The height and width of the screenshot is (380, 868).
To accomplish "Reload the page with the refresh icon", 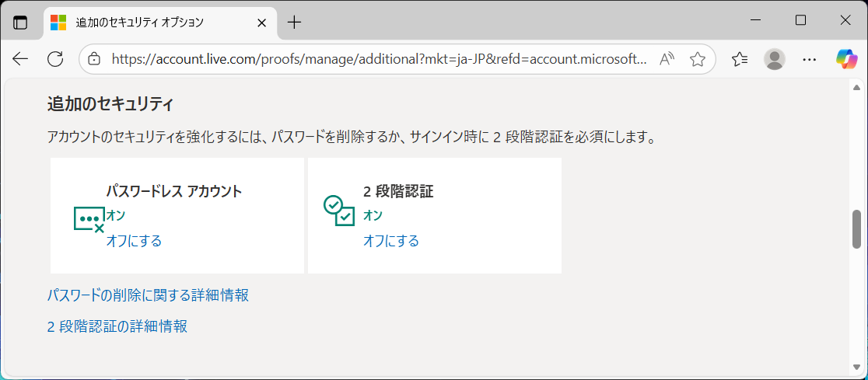I will [54, 59].
